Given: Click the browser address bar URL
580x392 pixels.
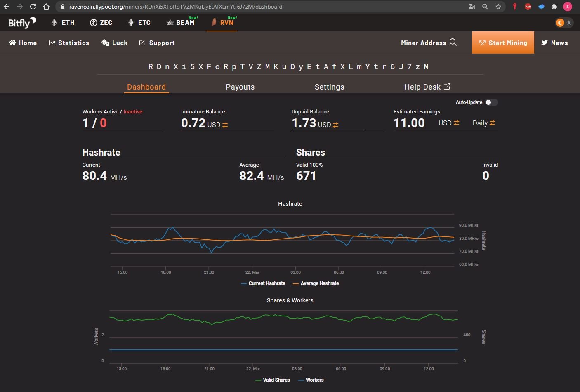Looking at the screenshot, I should pos(176,7).
